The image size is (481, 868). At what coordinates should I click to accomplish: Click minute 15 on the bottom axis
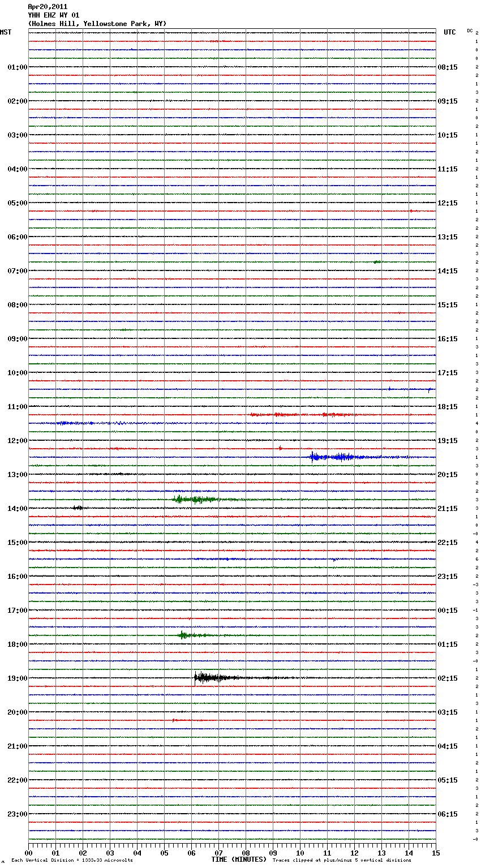pyautogui.click(x=435, y=853)
